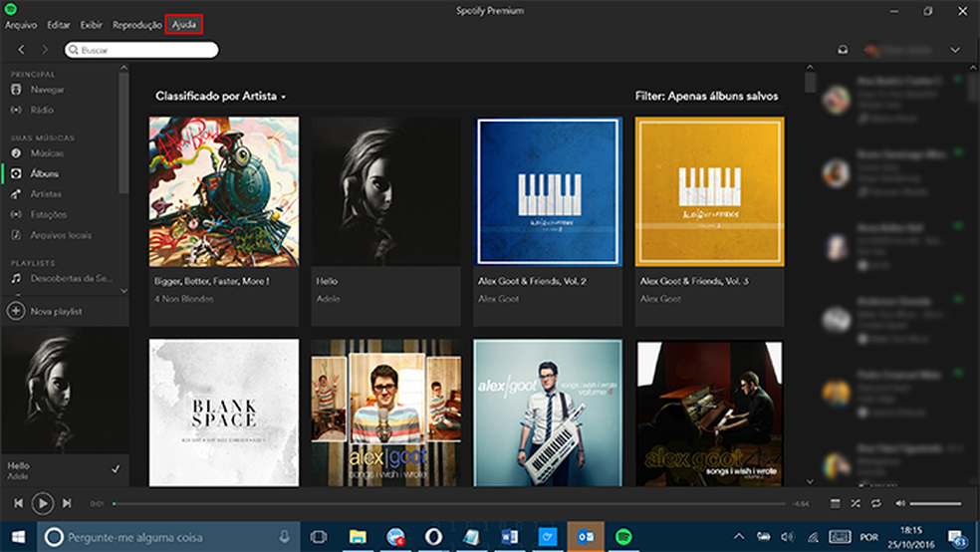The image size is (980, 552).
Task: Open the Ajuda menu
Action: tap(183, 25)
